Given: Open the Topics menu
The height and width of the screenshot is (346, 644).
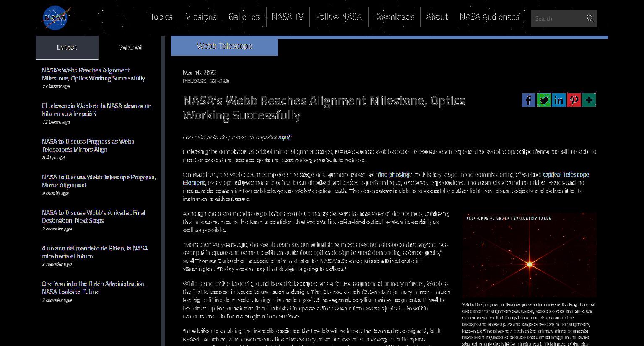Looking at the screenshot, I should (x=161, y=17).
